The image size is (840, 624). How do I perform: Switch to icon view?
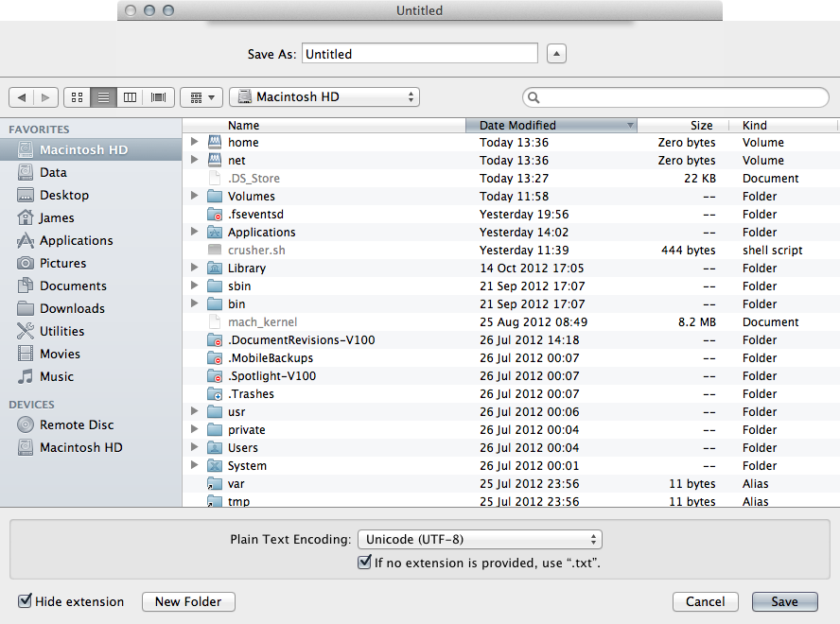point(78,97)
